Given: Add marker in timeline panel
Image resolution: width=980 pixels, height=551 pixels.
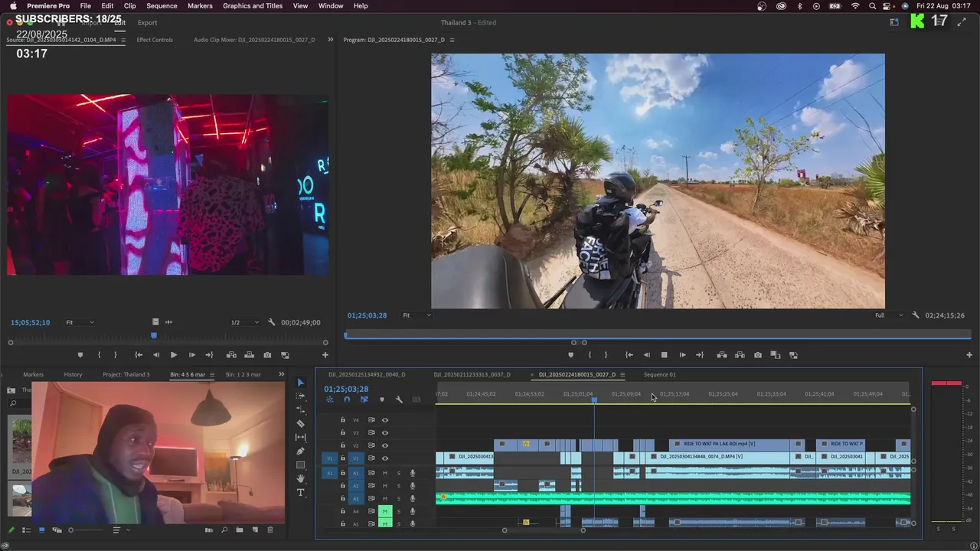Looking at the screenshot, I should (381, 399).
